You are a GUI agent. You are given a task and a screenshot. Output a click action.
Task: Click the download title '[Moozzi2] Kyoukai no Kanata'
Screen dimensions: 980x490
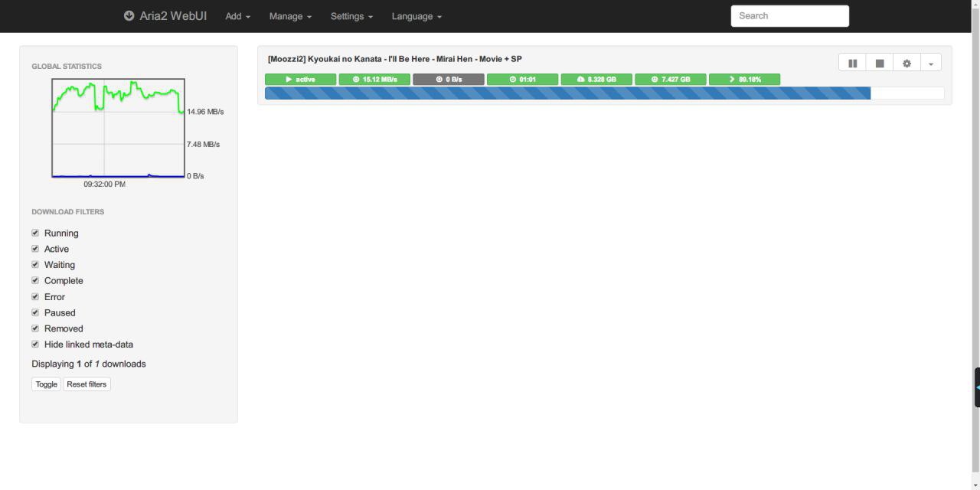point(395,59)
